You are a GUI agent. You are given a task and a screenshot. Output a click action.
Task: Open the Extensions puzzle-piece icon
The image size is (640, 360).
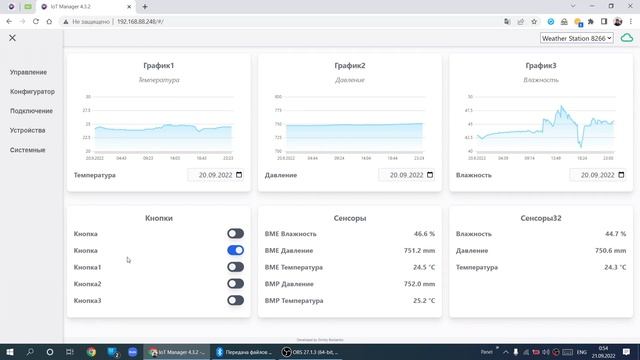pos(591,22)
